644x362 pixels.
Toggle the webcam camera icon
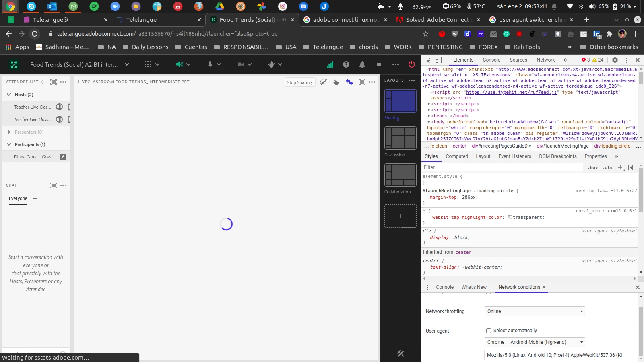click(241, 64)
